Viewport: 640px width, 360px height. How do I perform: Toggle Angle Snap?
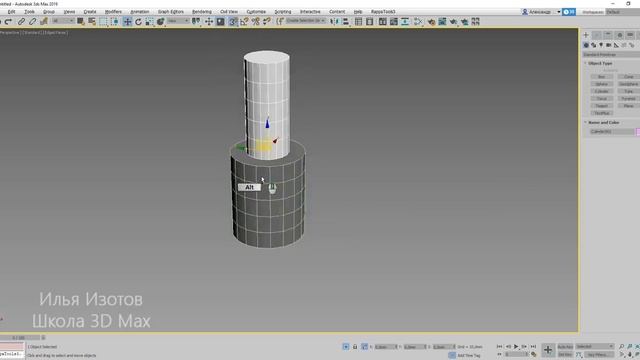244,21
